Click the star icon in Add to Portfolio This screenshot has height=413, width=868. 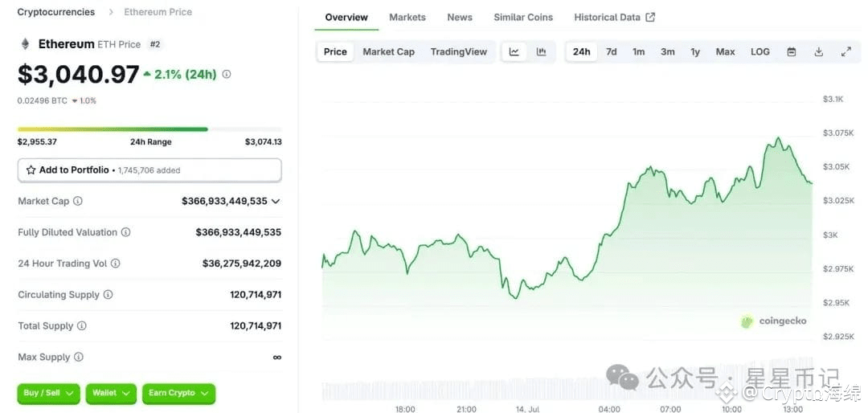click(31, 170)
